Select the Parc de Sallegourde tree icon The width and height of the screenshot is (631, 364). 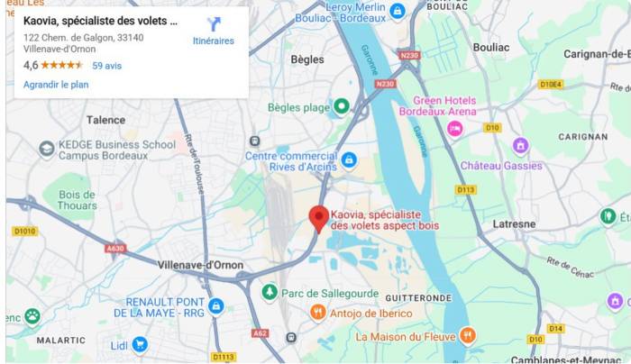[270, 292]
